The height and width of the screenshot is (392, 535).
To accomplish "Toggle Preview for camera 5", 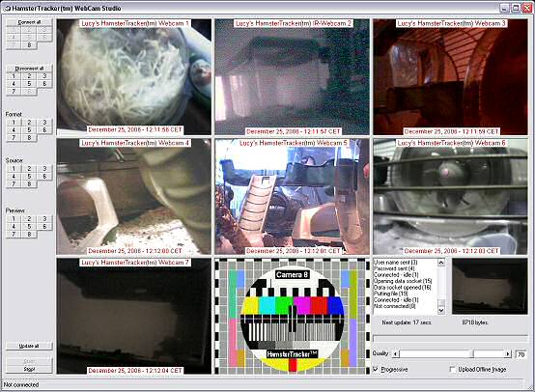I will (x=29, y=227).
